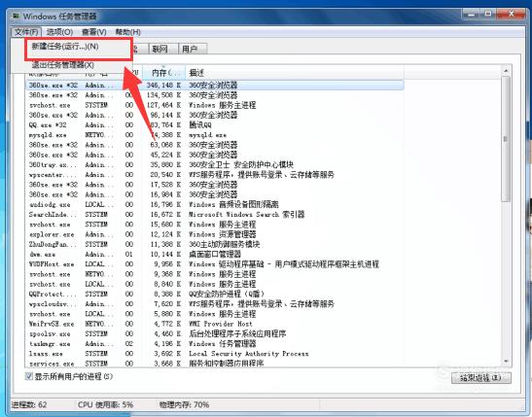532x417 pixels.
Task: Click Local Security Authority Process description
Action: click(249, 354)
